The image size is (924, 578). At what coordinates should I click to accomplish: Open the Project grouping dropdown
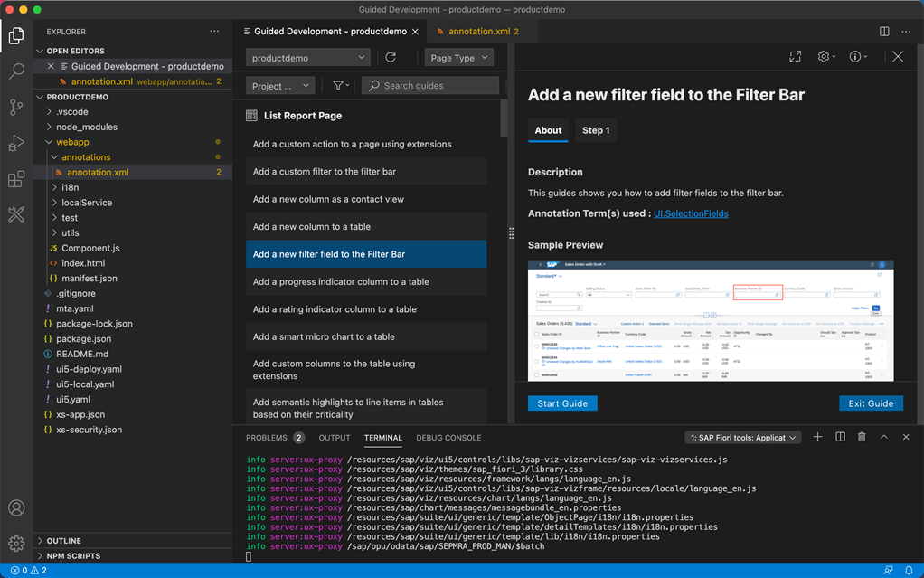[x=280, y=86]
